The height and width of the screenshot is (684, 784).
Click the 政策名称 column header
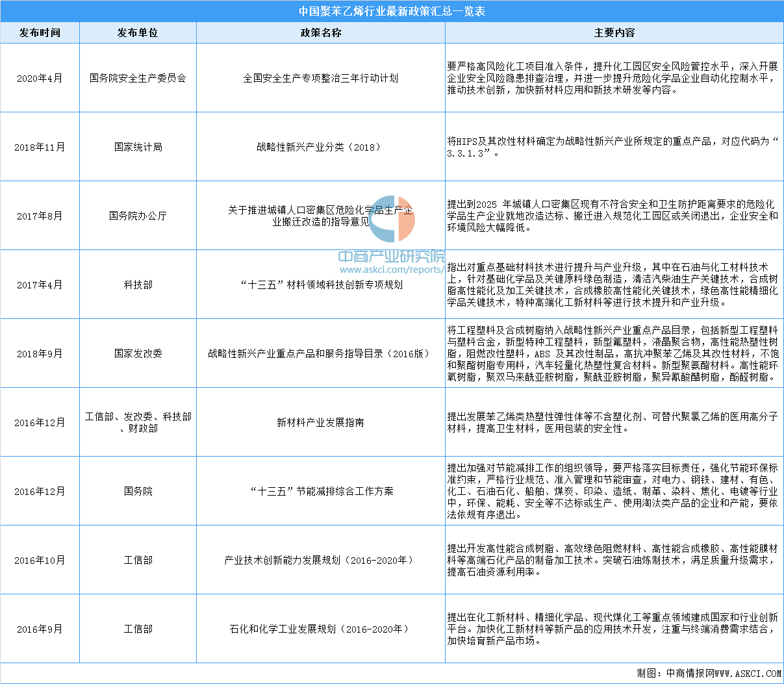(x=320, y=33)
